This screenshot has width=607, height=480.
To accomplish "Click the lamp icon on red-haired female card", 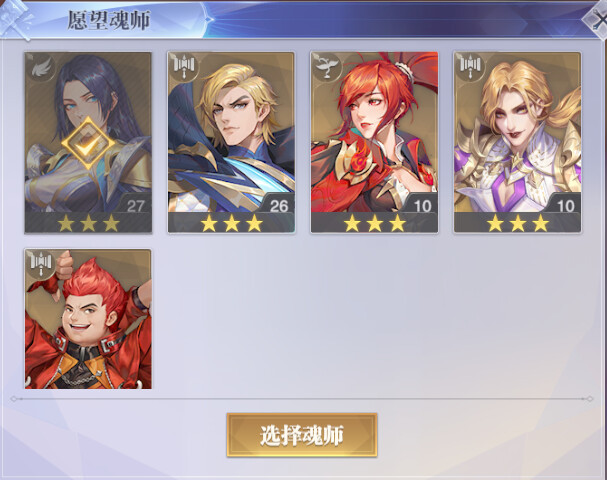I will click(x=326, y=67).
